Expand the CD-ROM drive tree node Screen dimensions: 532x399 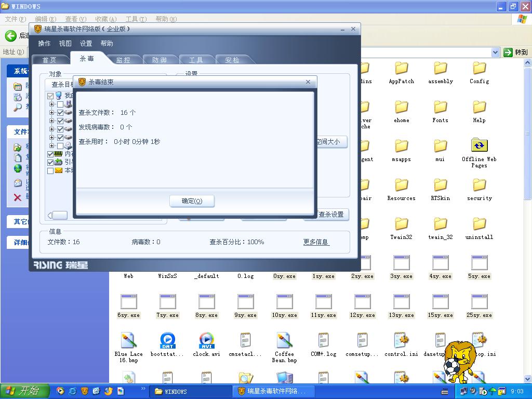[x=51, y=146]
